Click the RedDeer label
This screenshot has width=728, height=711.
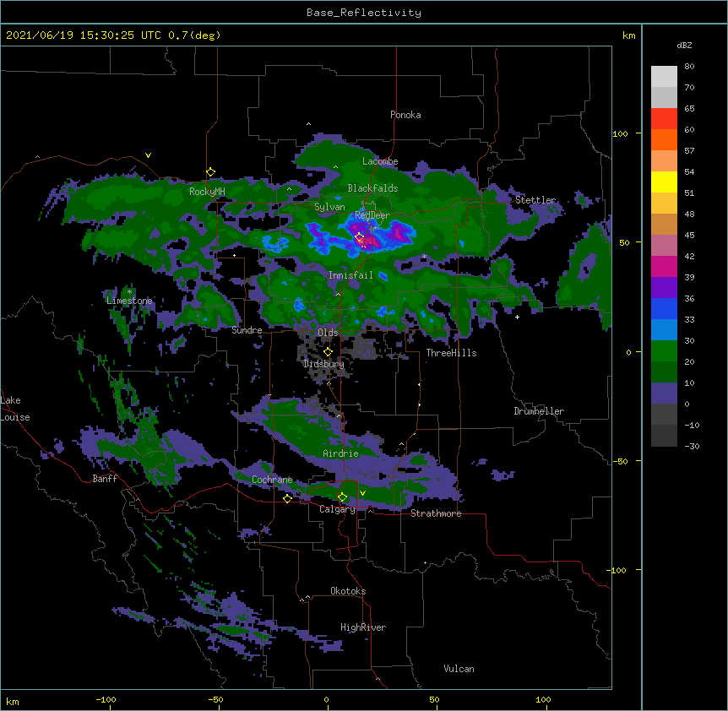(372, 215)
